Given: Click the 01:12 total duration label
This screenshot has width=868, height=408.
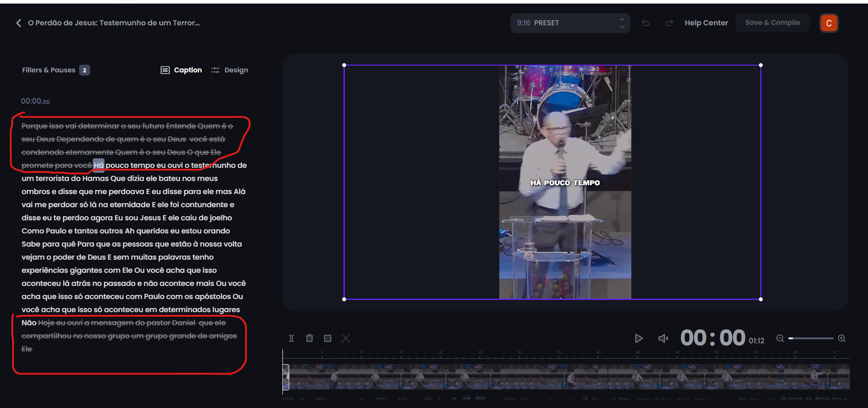Looking at the screenshot, I should tap(756, 341).
